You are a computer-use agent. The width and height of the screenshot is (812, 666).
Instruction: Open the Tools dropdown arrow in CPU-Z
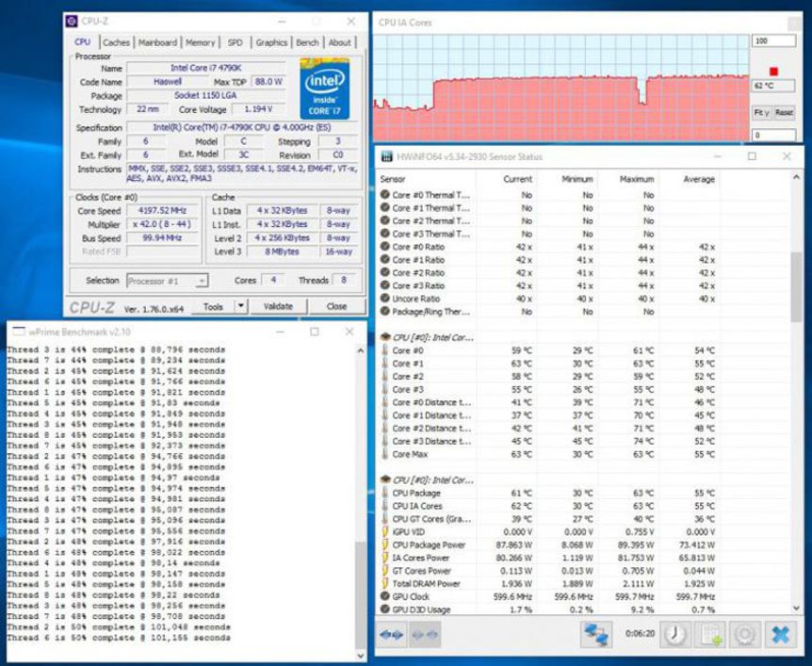pos(240,306)
